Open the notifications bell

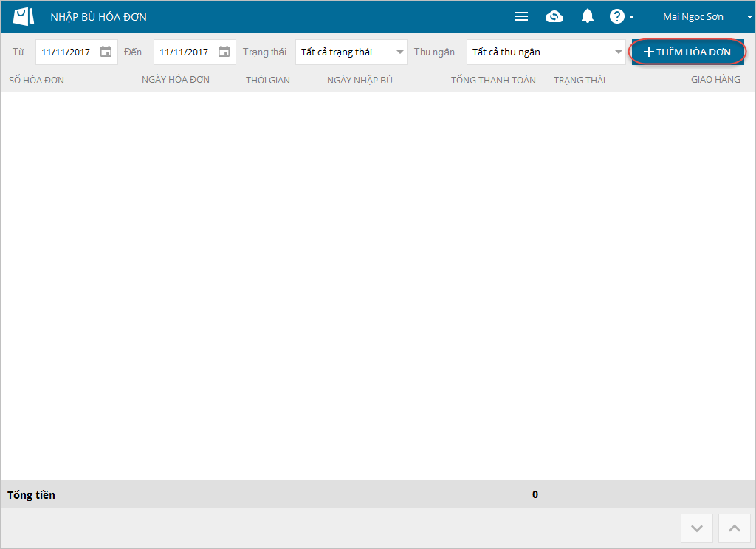click(x=587, y=16)
